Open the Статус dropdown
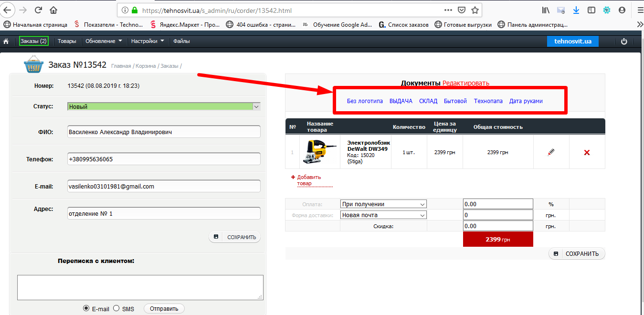The width and height of the screenshot is (644, 315). [x=164, y=107]
